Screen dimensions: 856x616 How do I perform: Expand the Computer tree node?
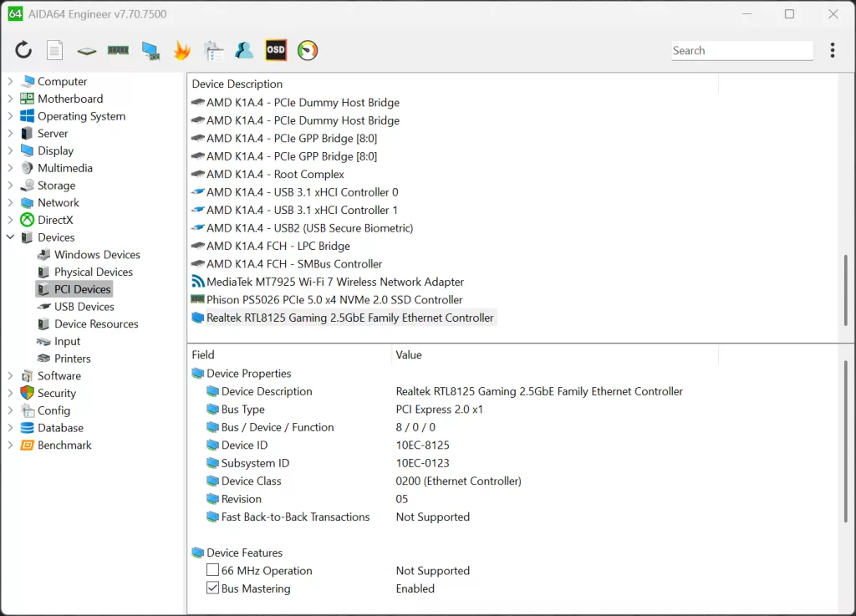10,81
